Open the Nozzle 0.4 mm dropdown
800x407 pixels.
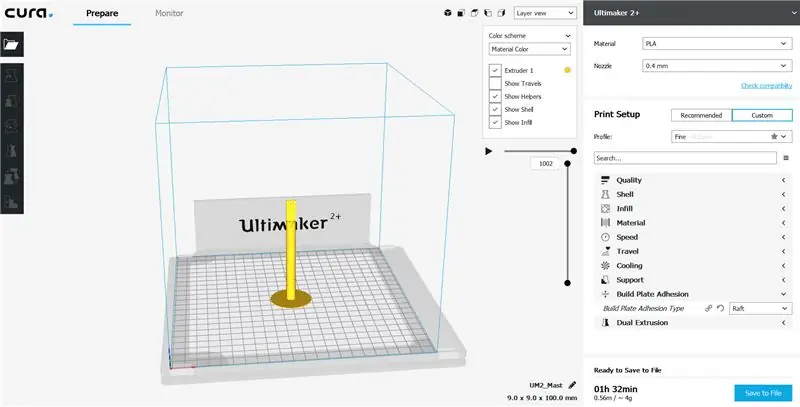click(x=717, y=66)
